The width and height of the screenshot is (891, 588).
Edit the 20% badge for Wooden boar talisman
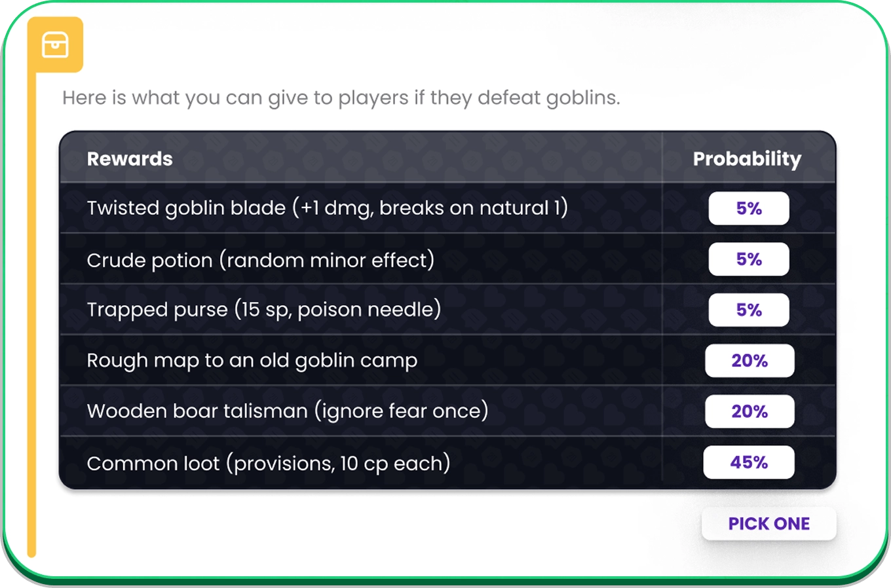coord(749,411)
